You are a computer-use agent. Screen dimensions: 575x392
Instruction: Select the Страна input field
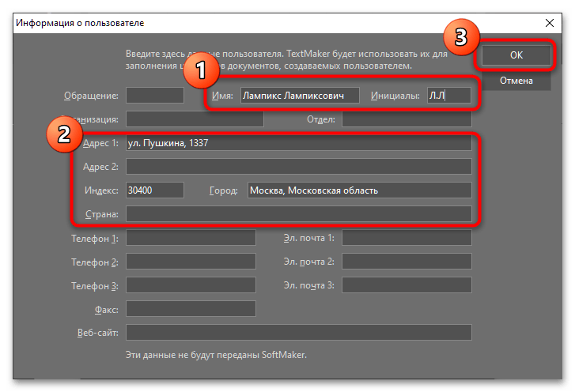pyautogui.click(x=298, y=214)
